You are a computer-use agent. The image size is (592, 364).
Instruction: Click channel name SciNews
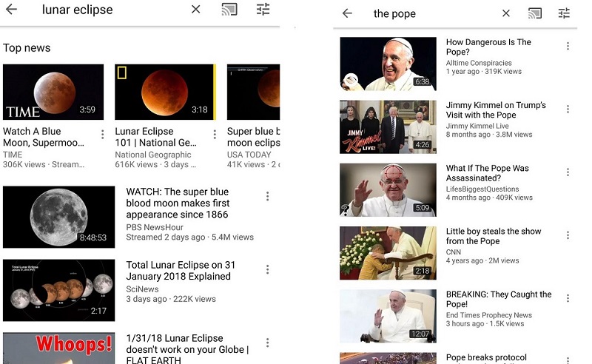point(142,289)
